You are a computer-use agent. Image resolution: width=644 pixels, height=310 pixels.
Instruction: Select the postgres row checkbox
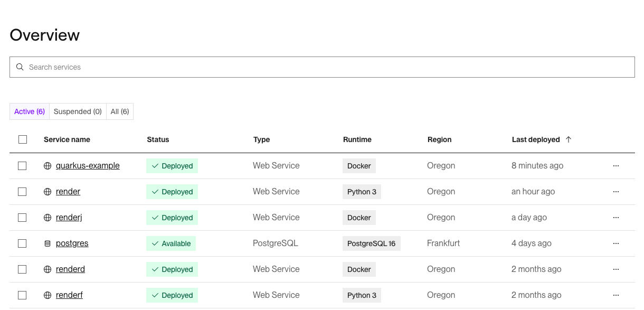[22, 243]
